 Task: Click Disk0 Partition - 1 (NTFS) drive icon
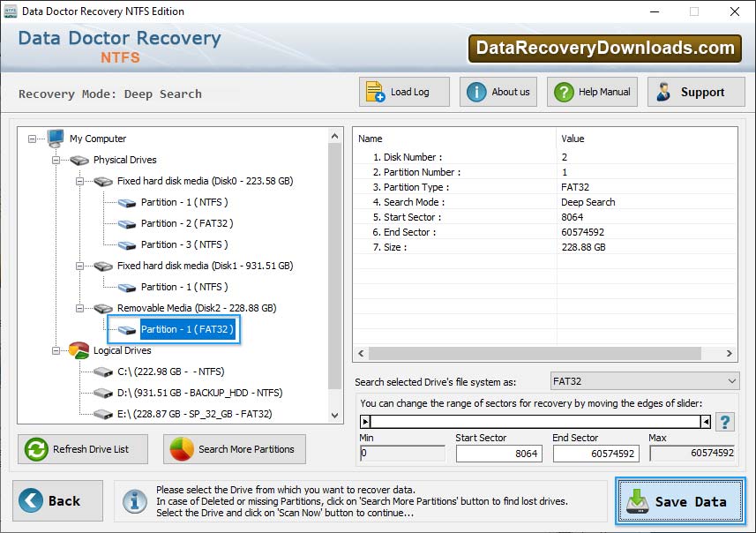click(127, 203)
